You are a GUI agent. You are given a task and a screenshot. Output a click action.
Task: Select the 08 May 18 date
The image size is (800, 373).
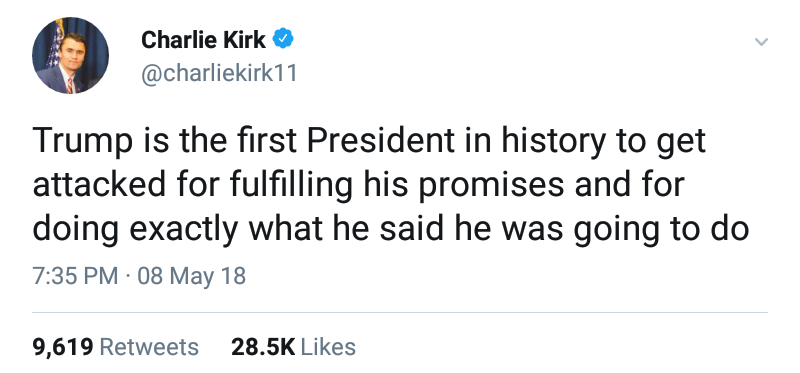[x=191, y=277]
